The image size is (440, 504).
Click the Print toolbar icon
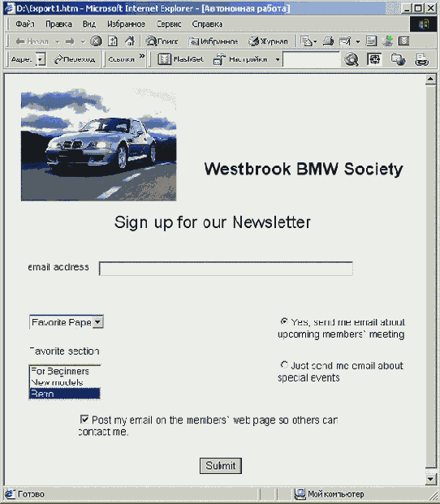[328, 41]
